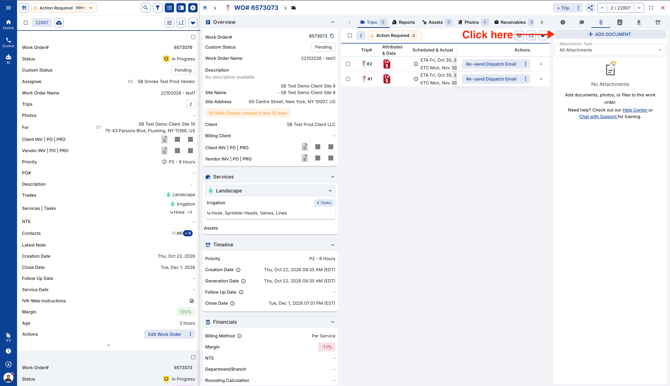This screenshot has height=386, width=670.
Task: Open the filter funnel icon
Action: [158, 8]
